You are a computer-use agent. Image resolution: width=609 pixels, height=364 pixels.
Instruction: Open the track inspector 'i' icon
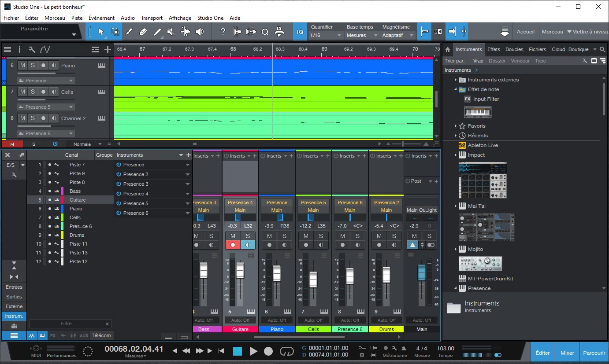[x=19, y=49]
